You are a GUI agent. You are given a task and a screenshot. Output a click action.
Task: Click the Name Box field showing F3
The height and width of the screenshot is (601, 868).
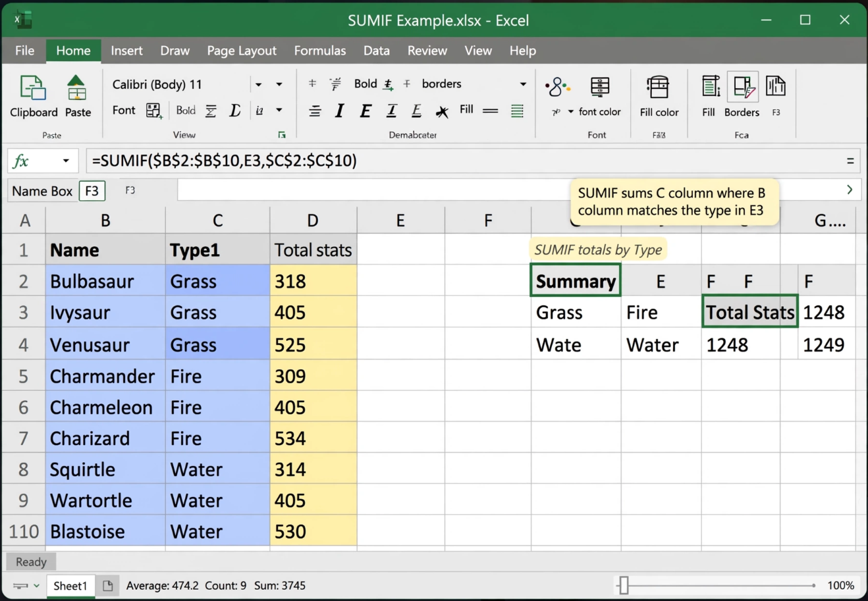pos(92,191)
